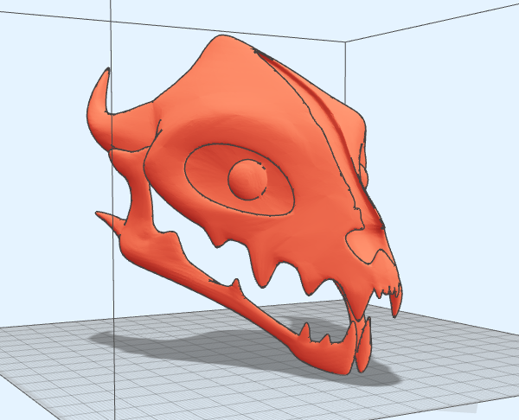Click the pointed spike at jaw back
519x420 pixels.
[110, 219]
